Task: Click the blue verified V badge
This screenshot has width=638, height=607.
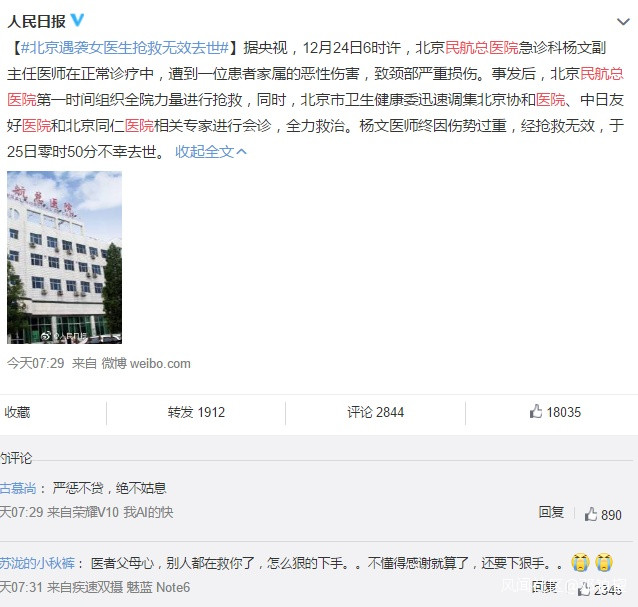Action: point(77,20)
